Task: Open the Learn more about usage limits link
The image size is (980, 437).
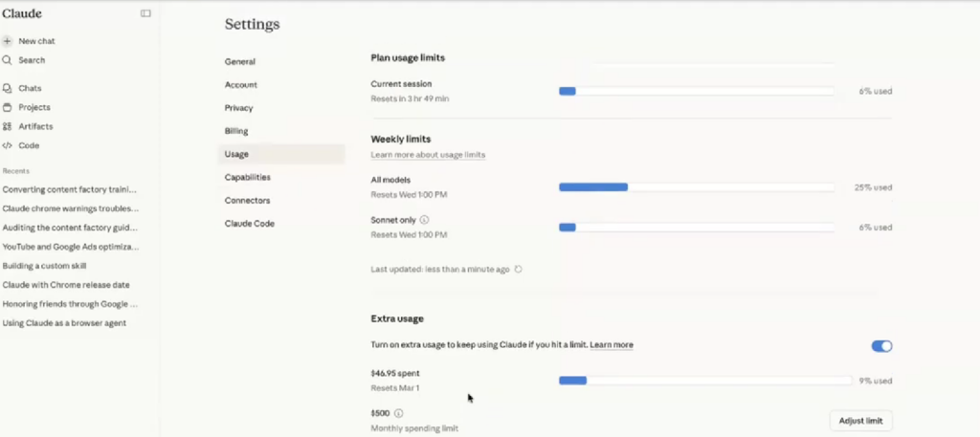Action: pos(428,155)
